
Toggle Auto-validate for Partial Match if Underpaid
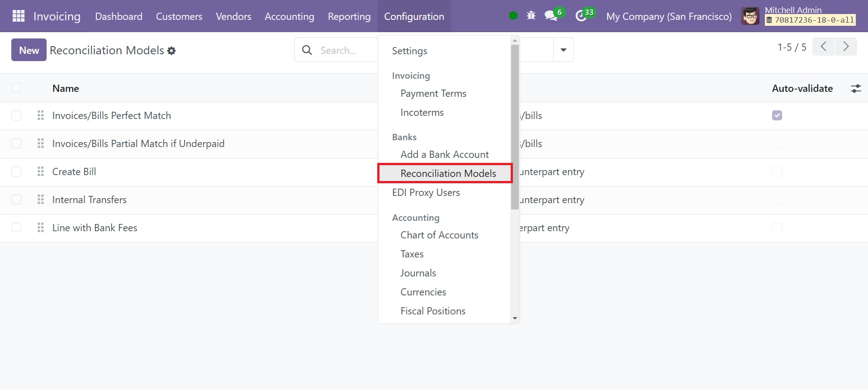[x=777, y=143]
